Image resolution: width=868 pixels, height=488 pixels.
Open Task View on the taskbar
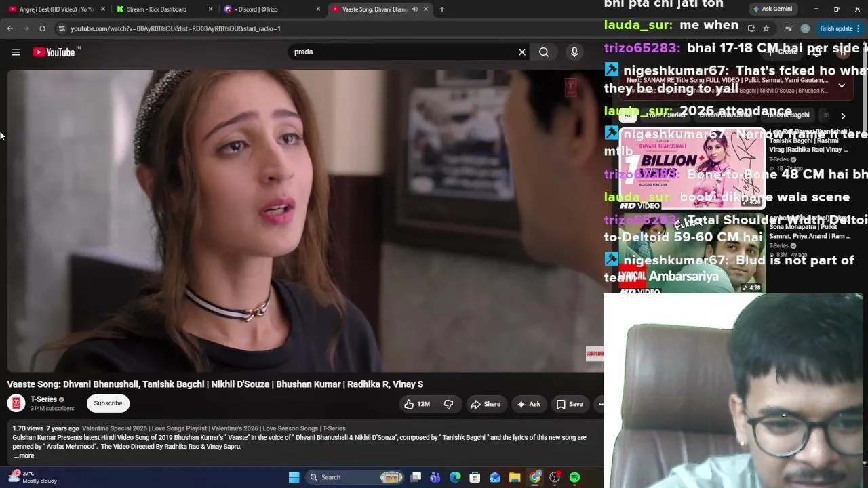coord(416,477)
